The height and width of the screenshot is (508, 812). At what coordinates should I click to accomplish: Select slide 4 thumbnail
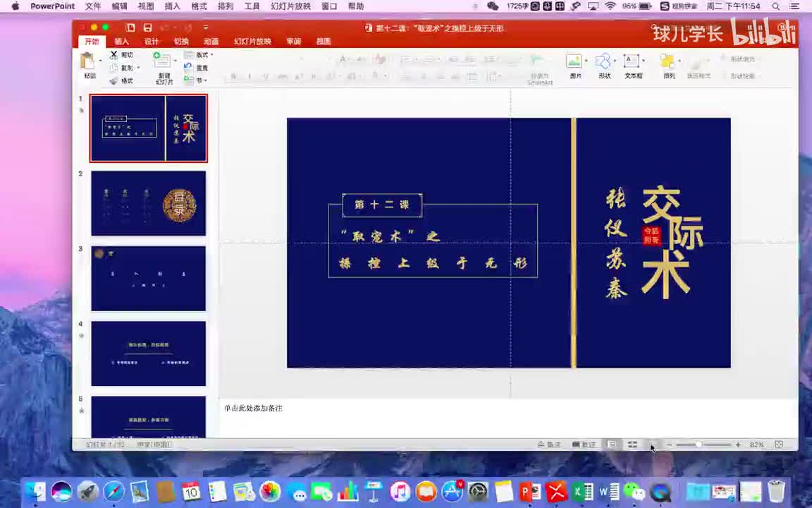click(149, 353)
